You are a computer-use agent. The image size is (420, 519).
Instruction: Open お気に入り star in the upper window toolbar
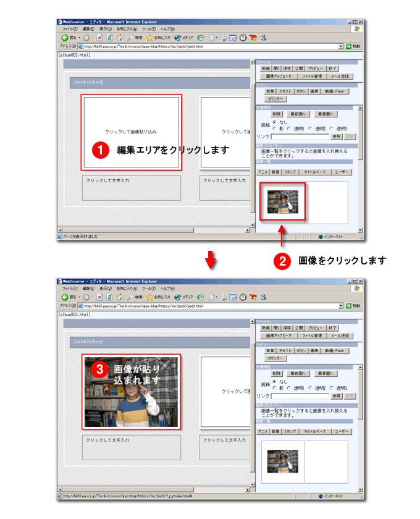pyautogui.click(x=158, y=38)
